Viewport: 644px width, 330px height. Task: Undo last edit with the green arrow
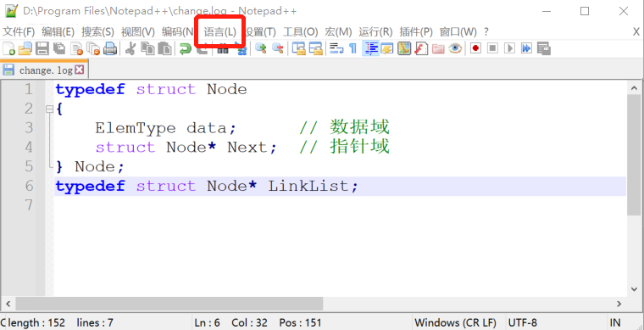[x=185, y=48]
